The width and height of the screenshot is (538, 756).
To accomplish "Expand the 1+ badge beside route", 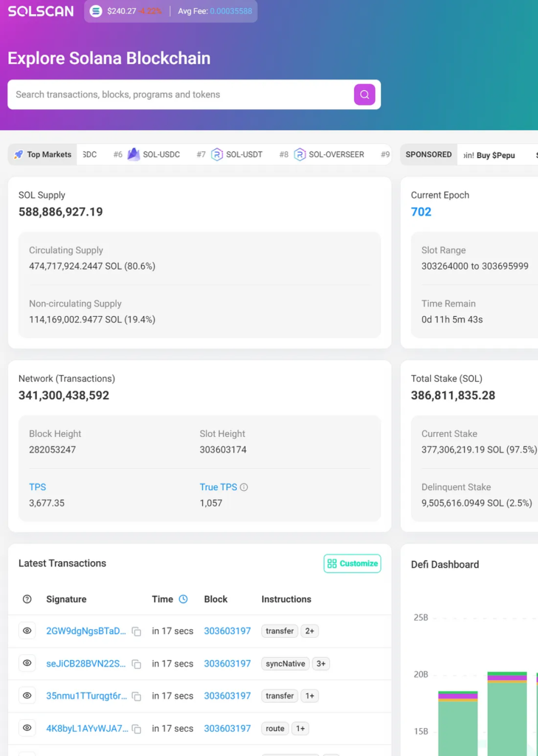I will (300, 729).
